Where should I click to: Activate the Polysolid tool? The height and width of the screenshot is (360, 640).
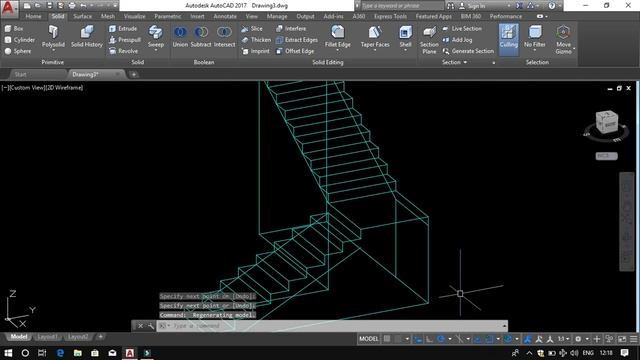(x=53, y=36)
